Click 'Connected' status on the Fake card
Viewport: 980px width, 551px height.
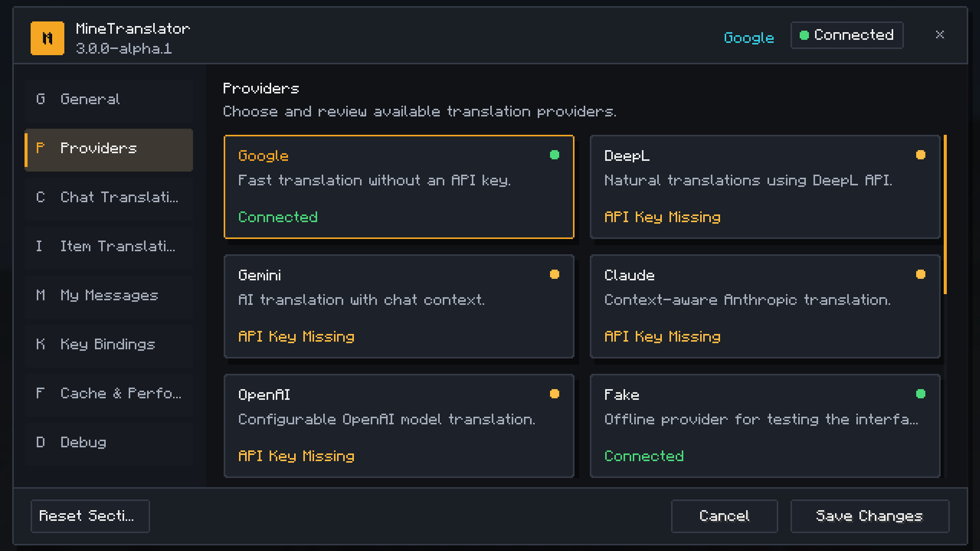pyautogui.click(x=644, y=456)
